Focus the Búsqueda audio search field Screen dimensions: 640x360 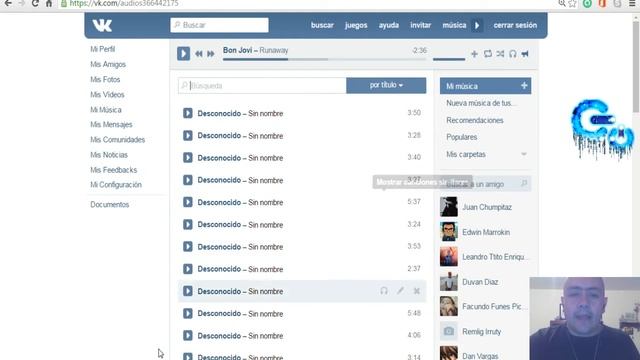click(262, 86)
